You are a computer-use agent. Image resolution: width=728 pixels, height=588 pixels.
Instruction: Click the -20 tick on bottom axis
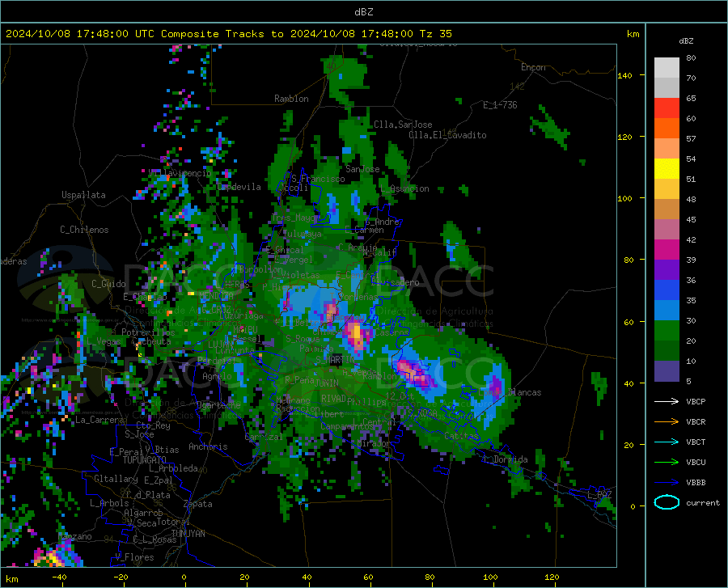point(121,577)
